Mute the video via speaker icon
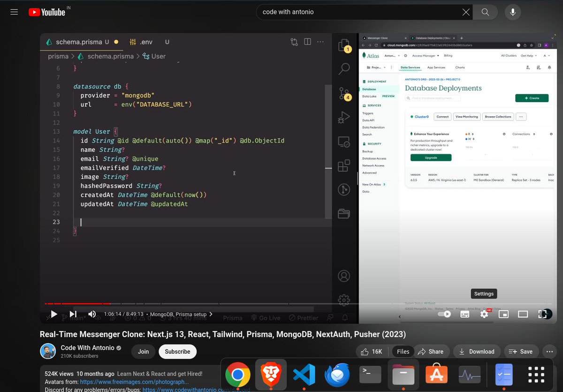Image resolution: width=563 pixels, height=392 pixels. pyautogui.click(x=92, y=314)
